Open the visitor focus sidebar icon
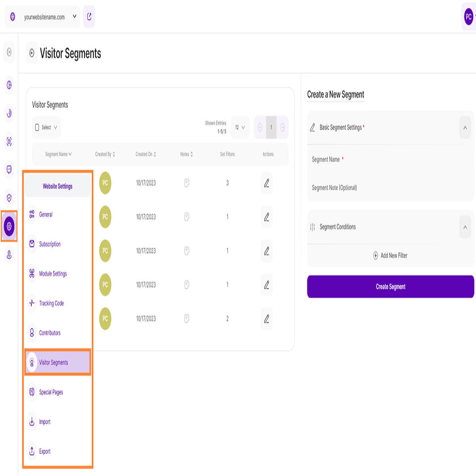 coord(9,142)
